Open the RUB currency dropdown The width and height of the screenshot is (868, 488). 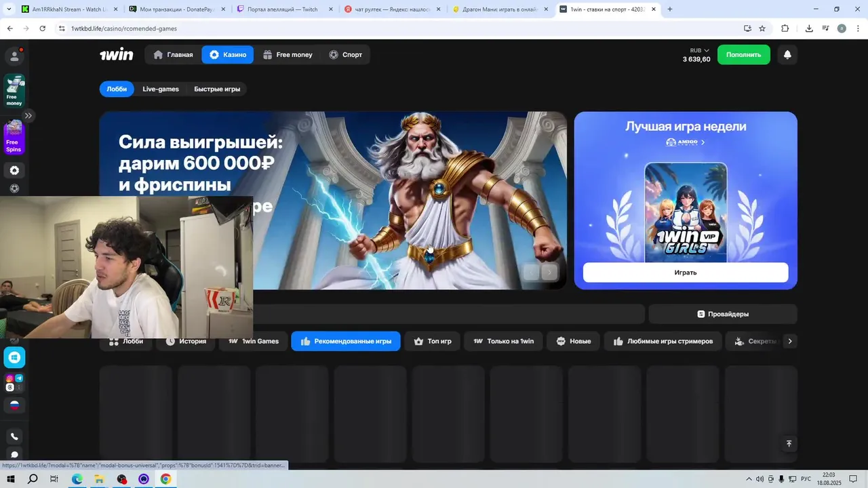(x=699, y=50)
